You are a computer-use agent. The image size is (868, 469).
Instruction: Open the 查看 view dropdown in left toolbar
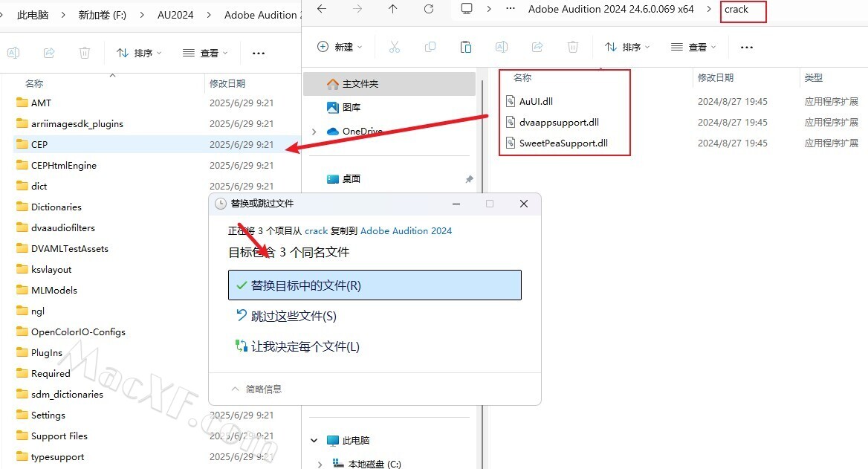[x=205, y=54]
